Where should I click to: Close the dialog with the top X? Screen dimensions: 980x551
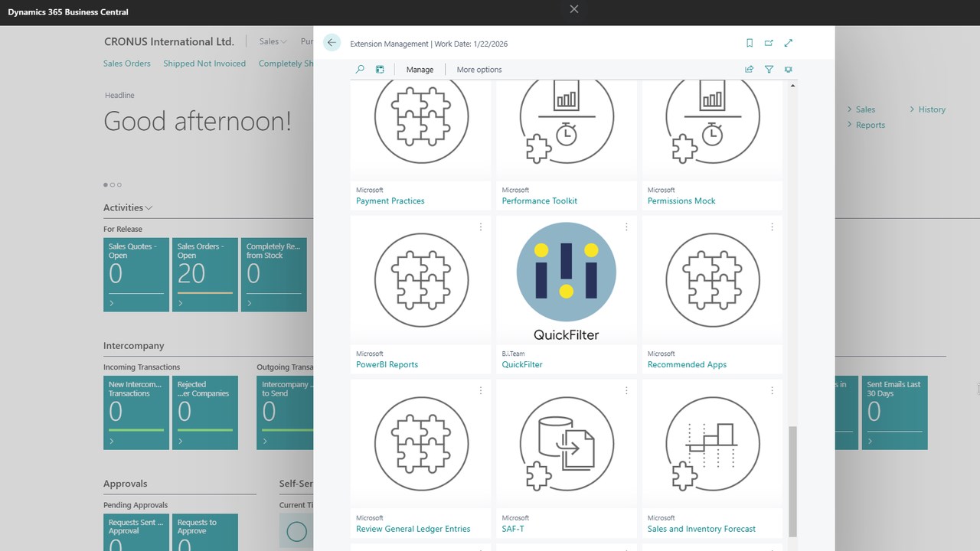(574, 10)
